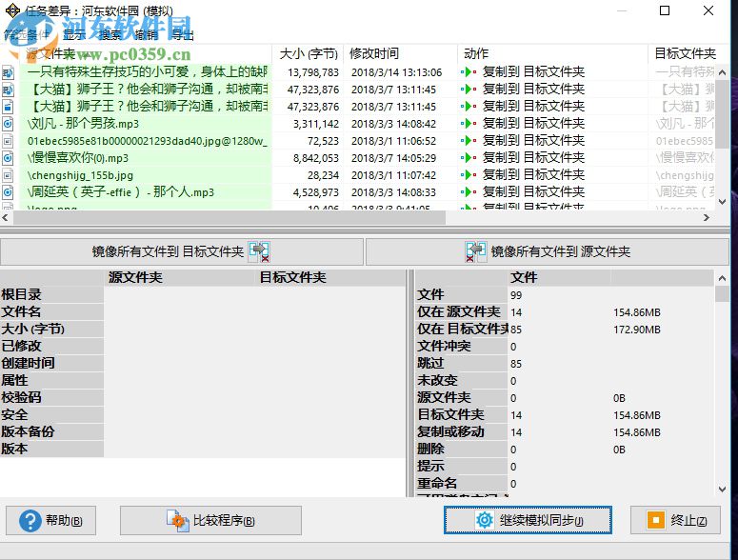This screenshot has height=560, width=738.
Task: Click the 跳过 statistics value 85
Action: pos(516,364)
